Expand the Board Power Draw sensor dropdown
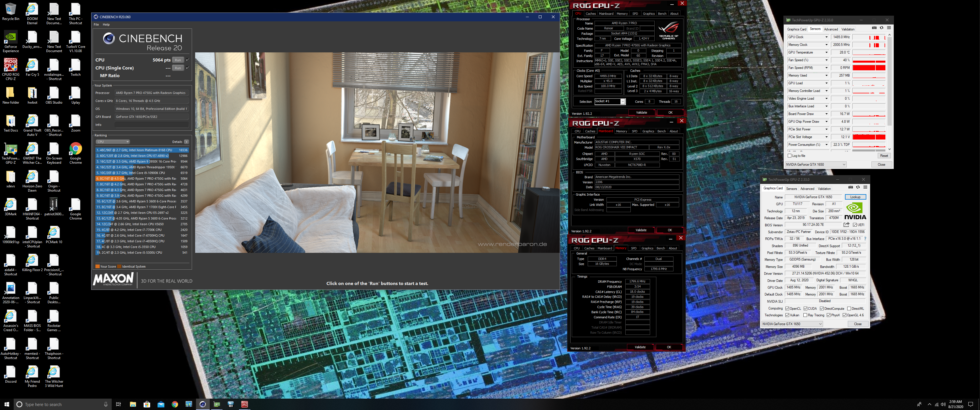980x410 pixels. (826, 114)
